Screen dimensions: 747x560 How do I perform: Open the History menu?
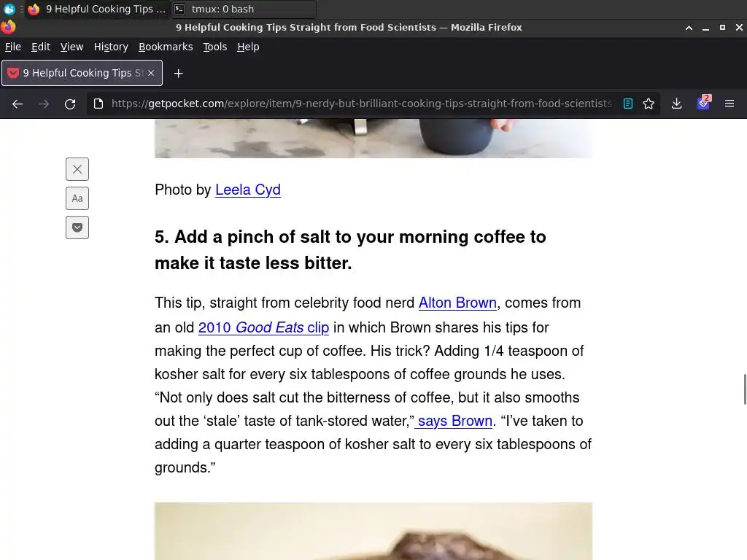pos(111,47)
